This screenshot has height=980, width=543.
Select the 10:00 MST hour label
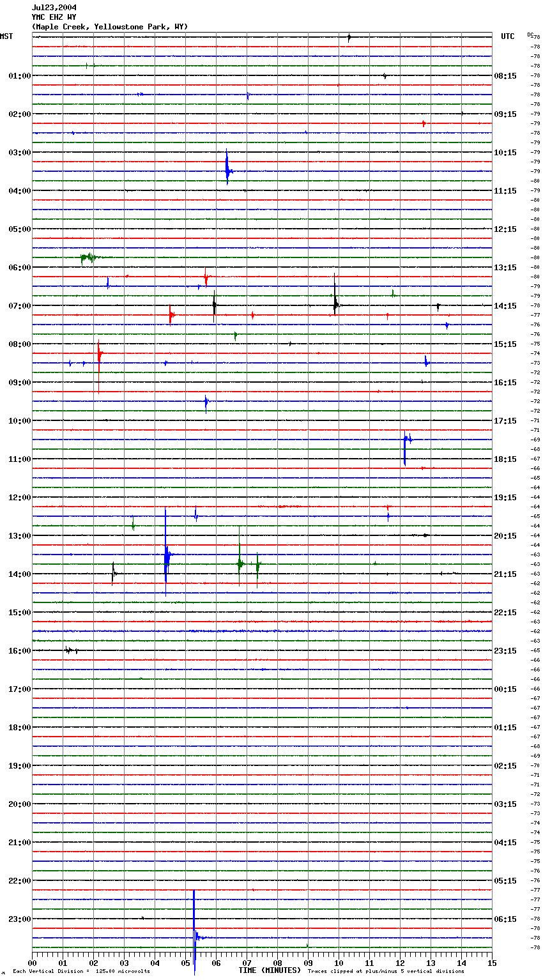20,421
